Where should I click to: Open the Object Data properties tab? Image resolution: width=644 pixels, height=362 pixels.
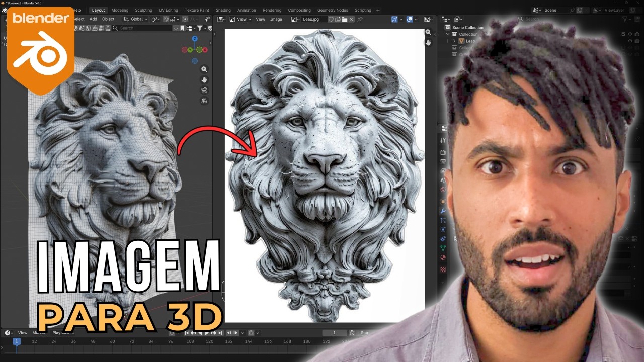(443, 248)
